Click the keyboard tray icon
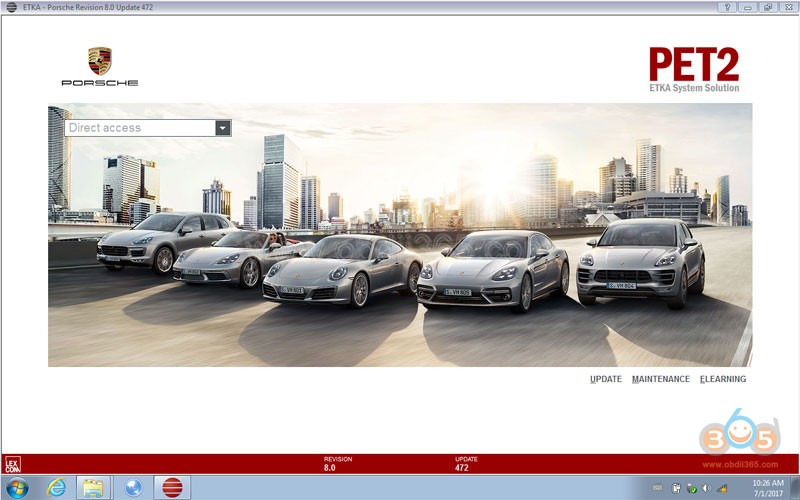Image resolution: width=800 pixels, height=500 pixels. click(657, 488)
